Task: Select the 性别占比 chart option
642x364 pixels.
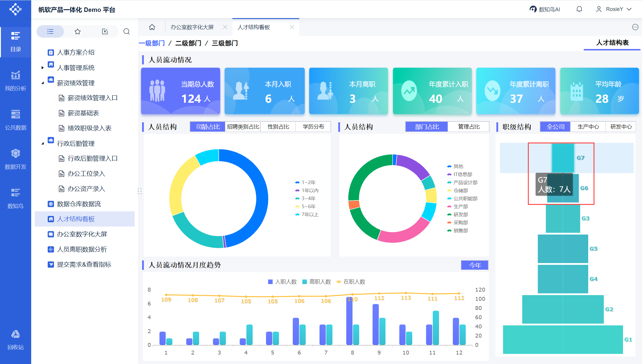Action: click(278, 127)
